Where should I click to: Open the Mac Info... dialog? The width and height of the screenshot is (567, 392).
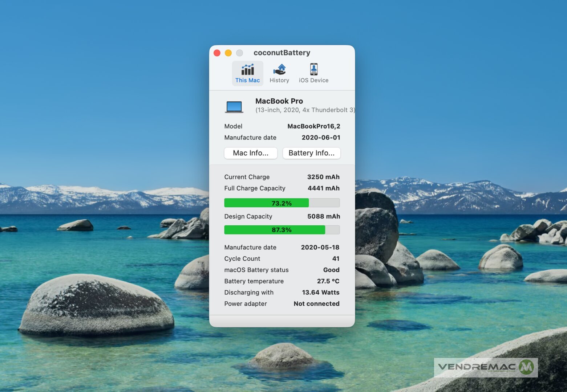pos(251,153)
